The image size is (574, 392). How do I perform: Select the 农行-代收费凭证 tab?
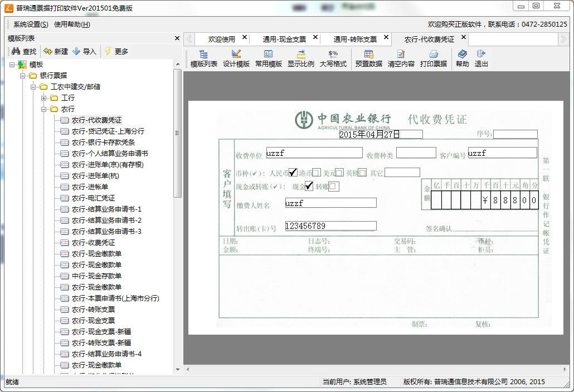[x=429, y=39]
